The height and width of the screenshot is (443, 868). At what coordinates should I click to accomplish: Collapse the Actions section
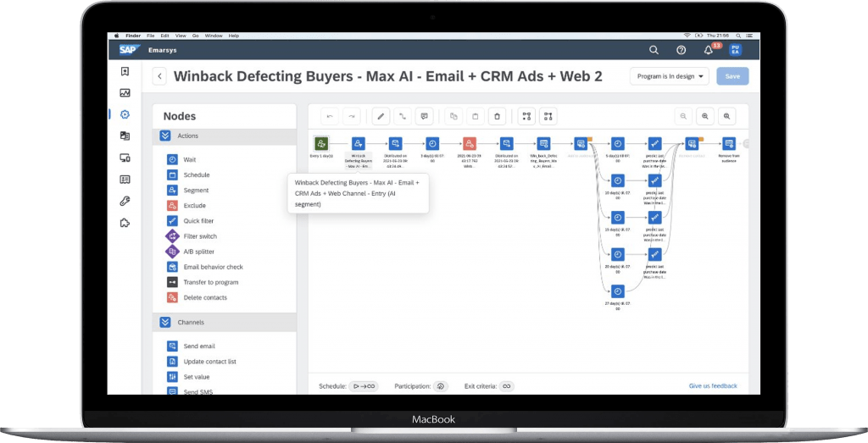click(x=165, y=136)
